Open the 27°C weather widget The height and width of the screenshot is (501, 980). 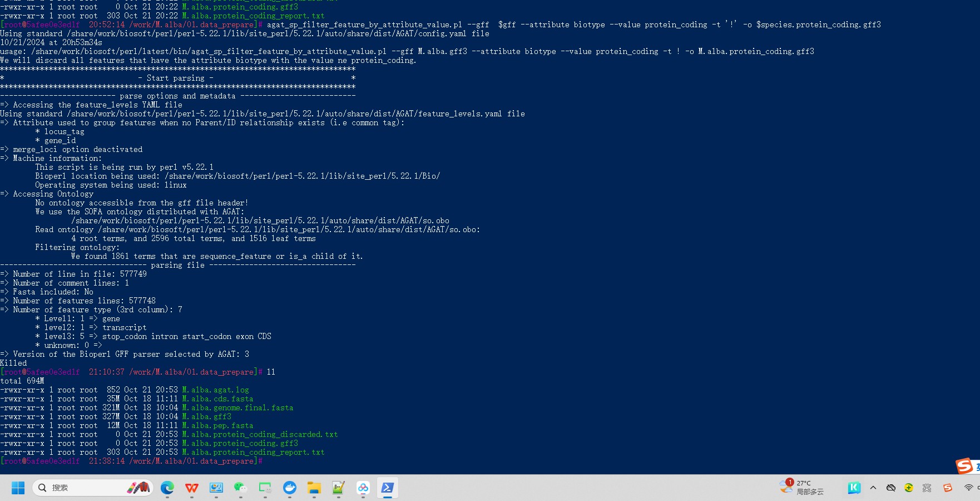pos(802,488)
